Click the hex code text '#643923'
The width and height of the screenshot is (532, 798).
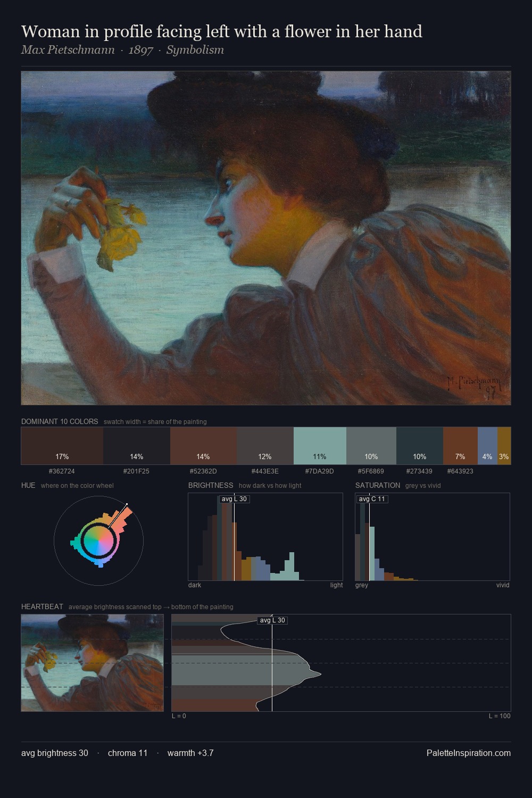pos(460,471)
